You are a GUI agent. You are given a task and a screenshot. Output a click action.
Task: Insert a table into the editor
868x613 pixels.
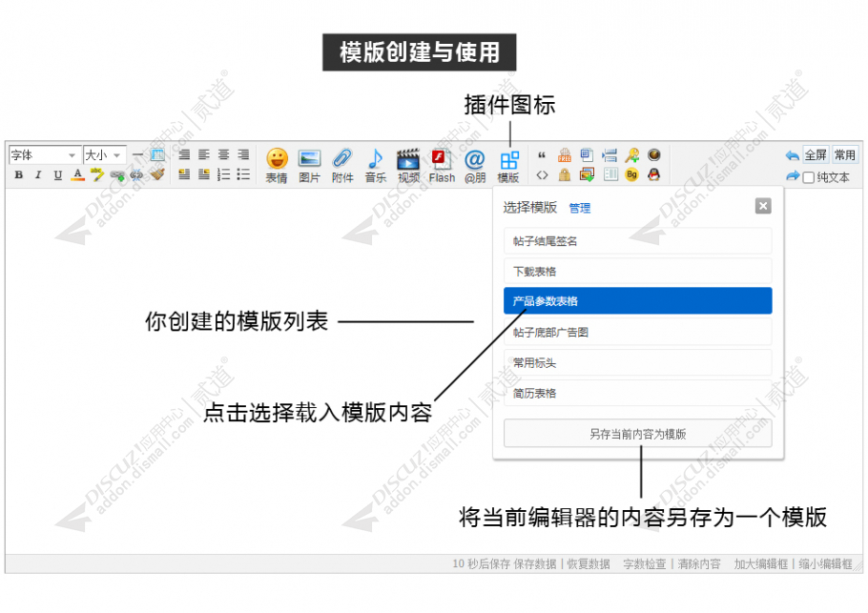(157, 154)
